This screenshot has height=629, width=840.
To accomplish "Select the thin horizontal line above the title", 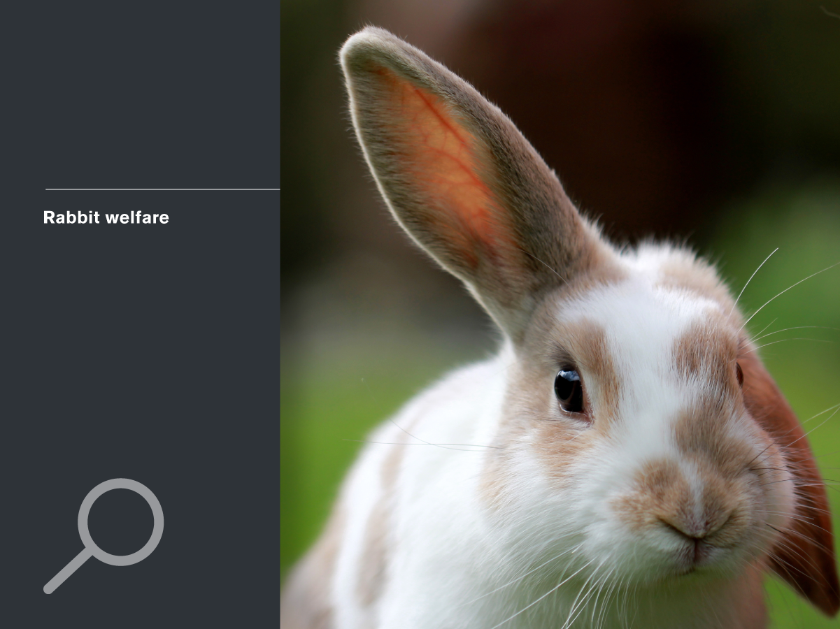I will pos(162,189).
